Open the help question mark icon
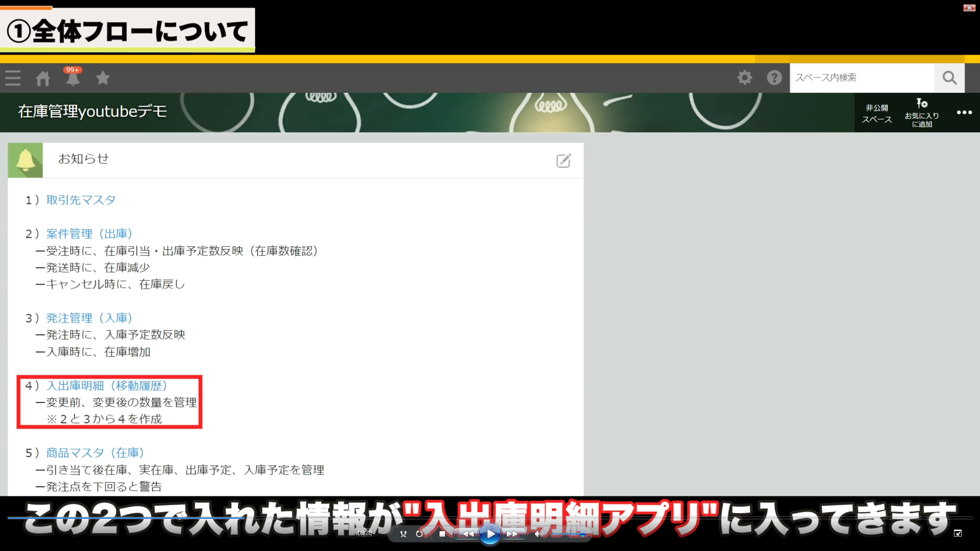The height and width of the screenshot is (551, 980). (x=774, y=78)
